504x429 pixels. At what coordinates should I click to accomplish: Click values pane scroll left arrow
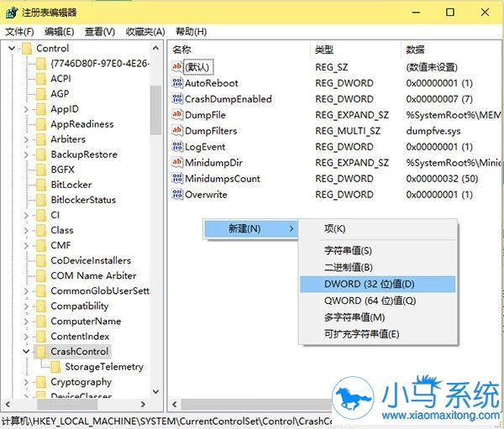pos(175,405)
